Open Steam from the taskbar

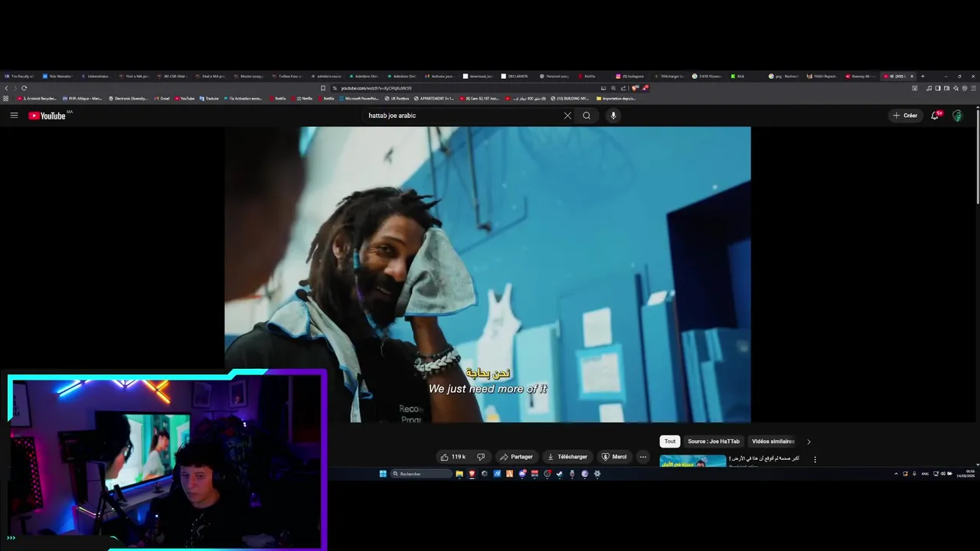click(560, 474)
